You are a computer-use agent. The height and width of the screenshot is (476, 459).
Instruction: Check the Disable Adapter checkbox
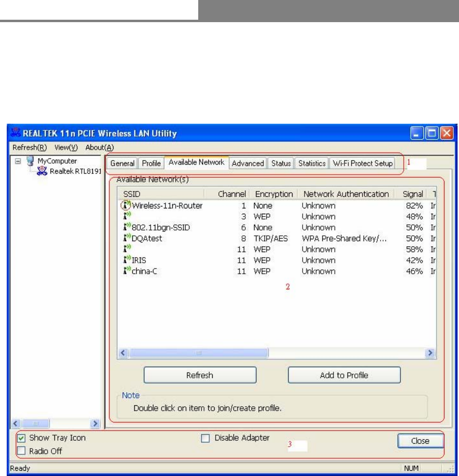tap(205, 438)
